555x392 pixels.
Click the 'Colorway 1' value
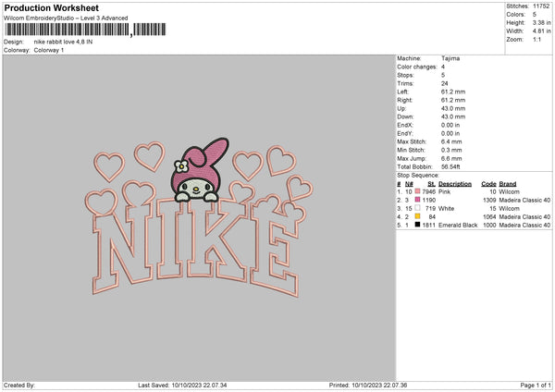click(x=49, y=50)
